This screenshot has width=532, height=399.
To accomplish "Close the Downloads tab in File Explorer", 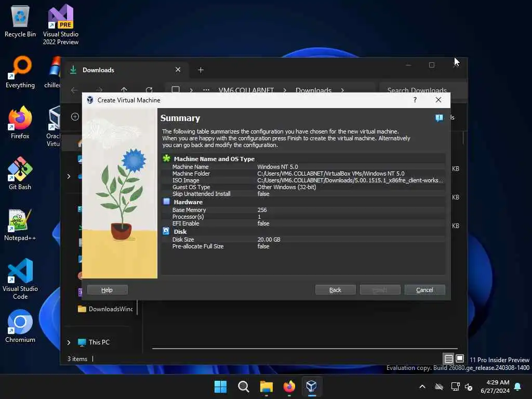I will tap(178, 70).
